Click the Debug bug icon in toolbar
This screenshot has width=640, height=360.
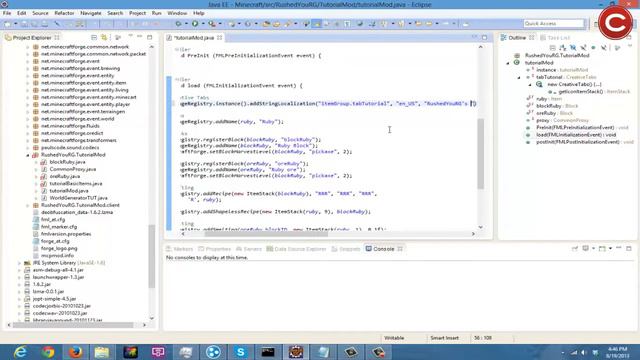tap(178, 24)
